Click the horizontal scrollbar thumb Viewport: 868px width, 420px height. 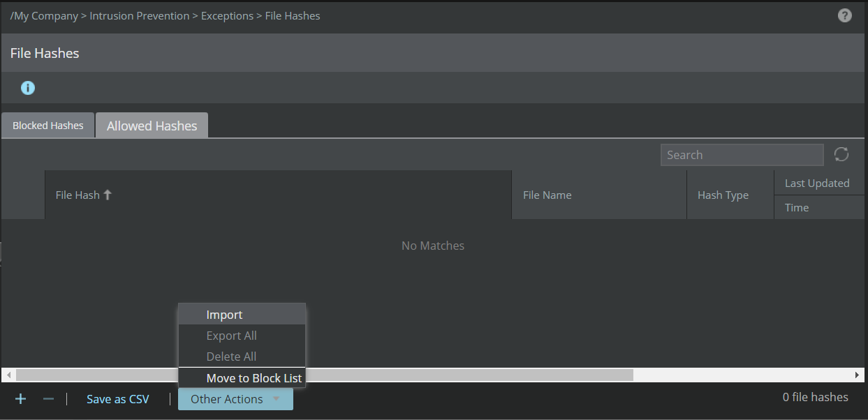pos(325,375)
